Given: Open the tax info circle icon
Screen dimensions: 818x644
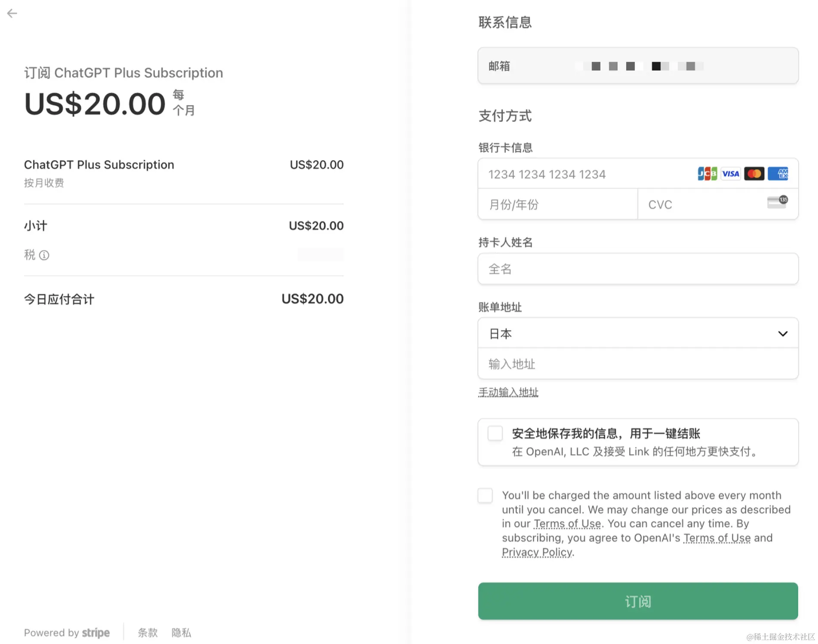Looking at the screenshot, I should point(44,255).
